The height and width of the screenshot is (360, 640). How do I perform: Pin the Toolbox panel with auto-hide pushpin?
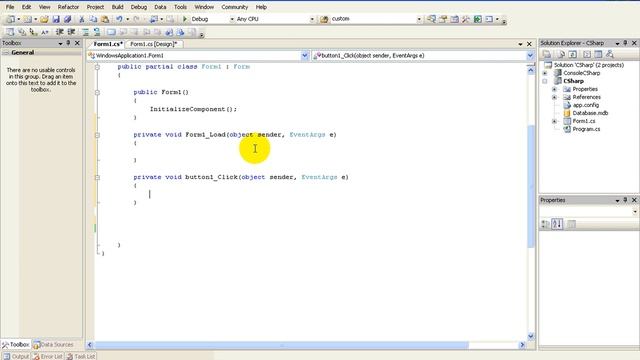coord(69,43)
